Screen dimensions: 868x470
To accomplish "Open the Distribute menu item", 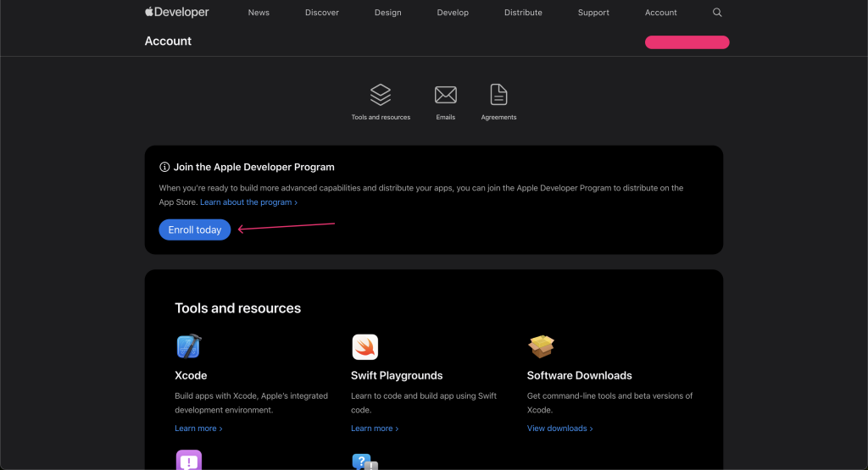I will 523,12.
